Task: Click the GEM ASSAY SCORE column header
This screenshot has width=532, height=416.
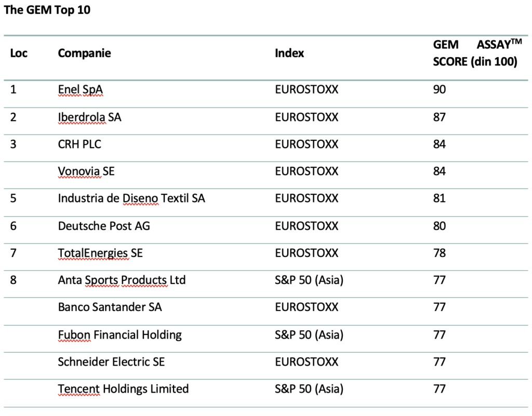Action: [x=475, y=53]
